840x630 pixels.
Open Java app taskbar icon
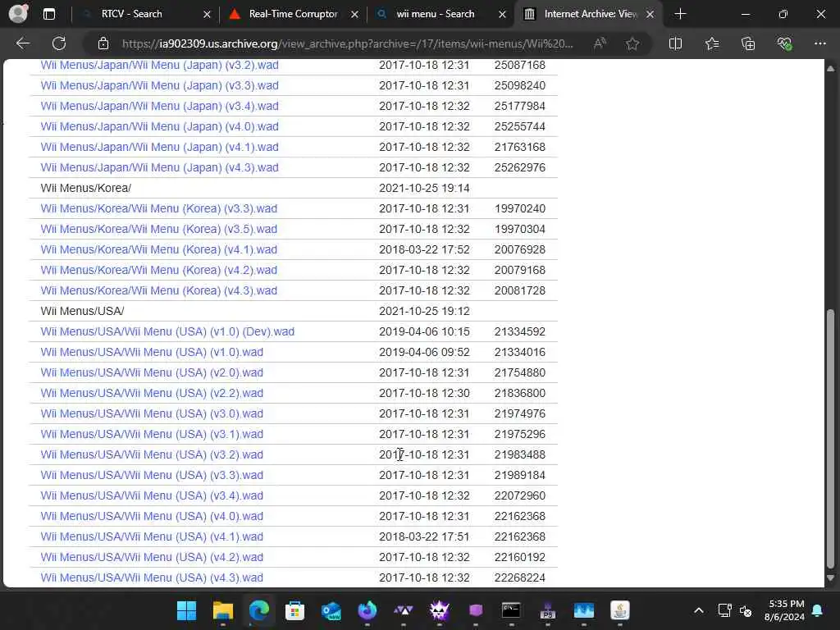tap(620, 610)
